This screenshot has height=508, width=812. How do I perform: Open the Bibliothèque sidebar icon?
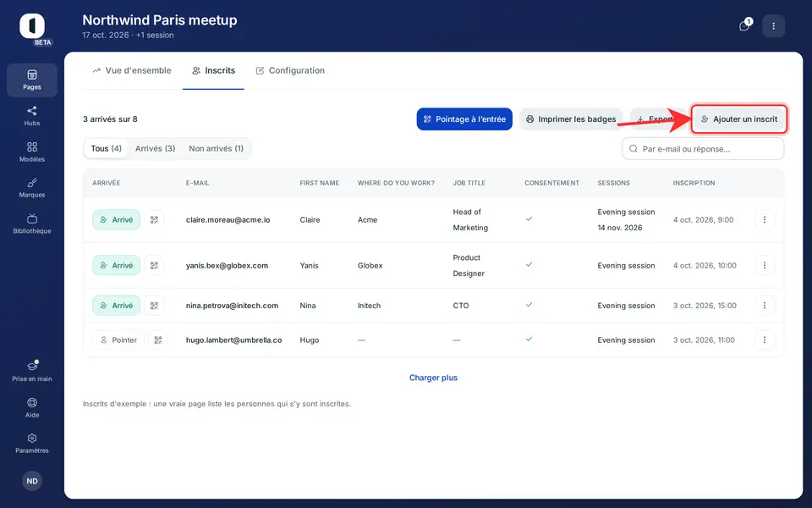tap(31, 224)
